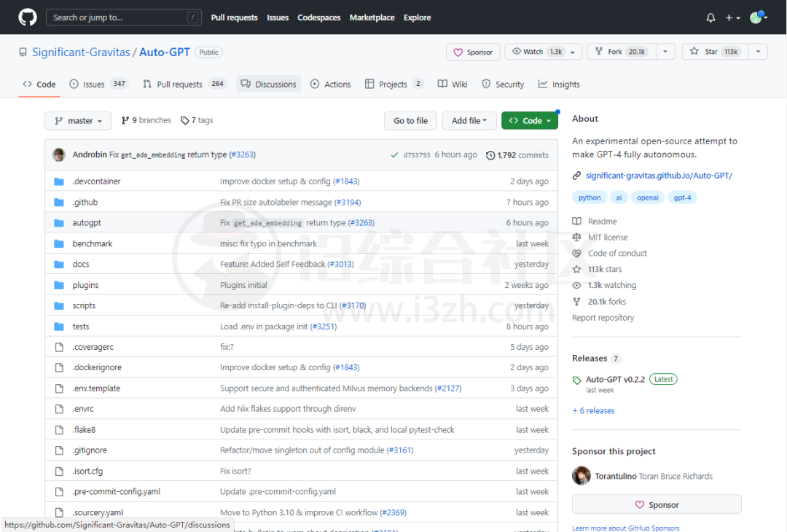Image resolution: width=787 pixels, height=532 pixels.
Task: Select the openai topic tag
Action: pyautogui.click(x=648, y=197)
